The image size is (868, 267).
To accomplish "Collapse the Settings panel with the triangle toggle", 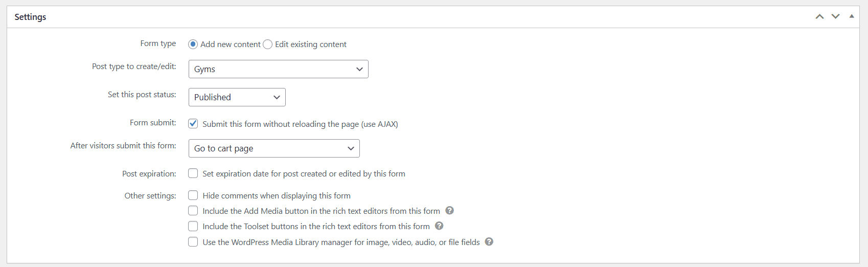I will pyautogui.click(x=852, y=16).
